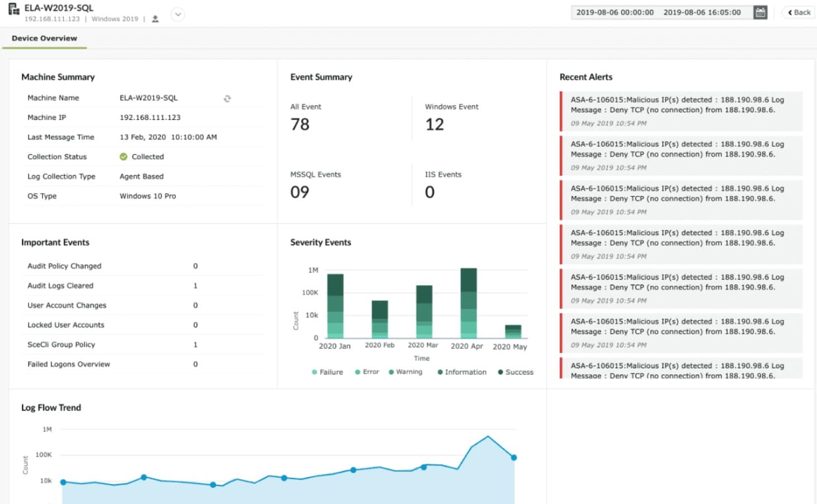The height and width of the screenshot is (504, 817).
Task: Select the 2020 Mar bar in Severity Events
Action: point(424,311)
